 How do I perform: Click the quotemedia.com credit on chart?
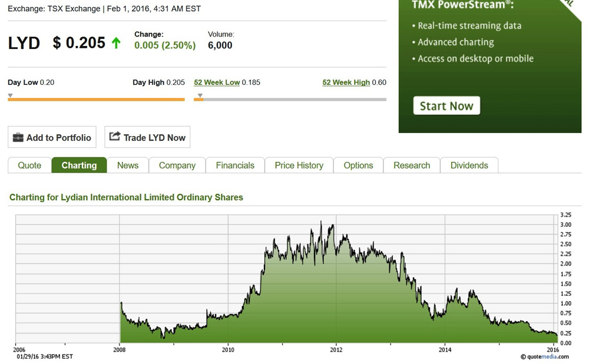tap(545, 357)
